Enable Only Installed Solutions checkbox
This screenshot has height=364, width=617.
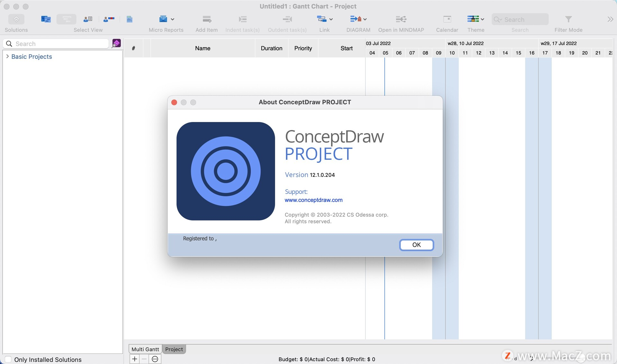click(x=8, y=359)
